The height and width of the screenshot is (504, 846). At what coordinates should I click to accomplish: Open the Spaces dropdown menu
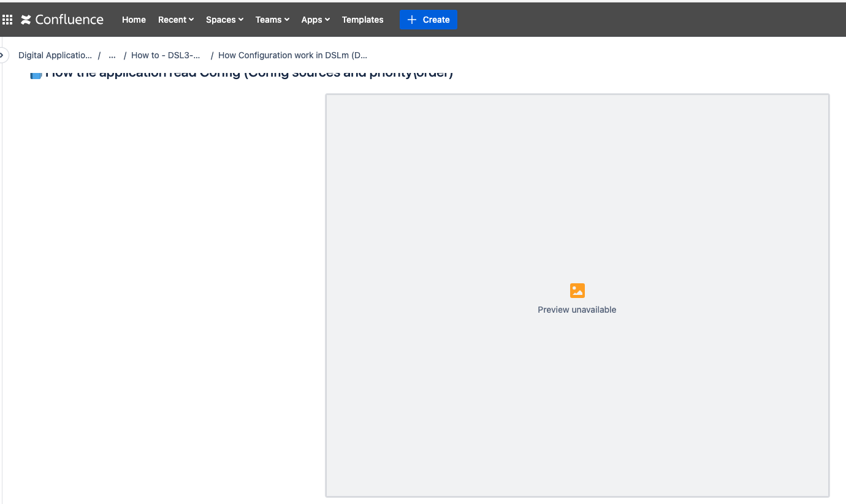click(x=224, y=20)
